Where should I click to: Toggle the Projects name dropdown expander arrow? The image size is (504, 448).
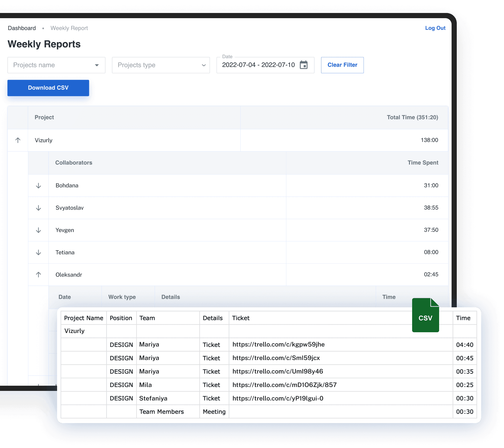(96, 65)
